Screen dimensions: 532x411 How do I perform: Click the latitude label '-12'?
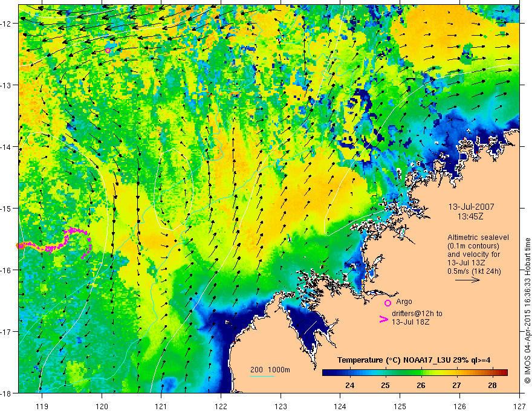6,24
